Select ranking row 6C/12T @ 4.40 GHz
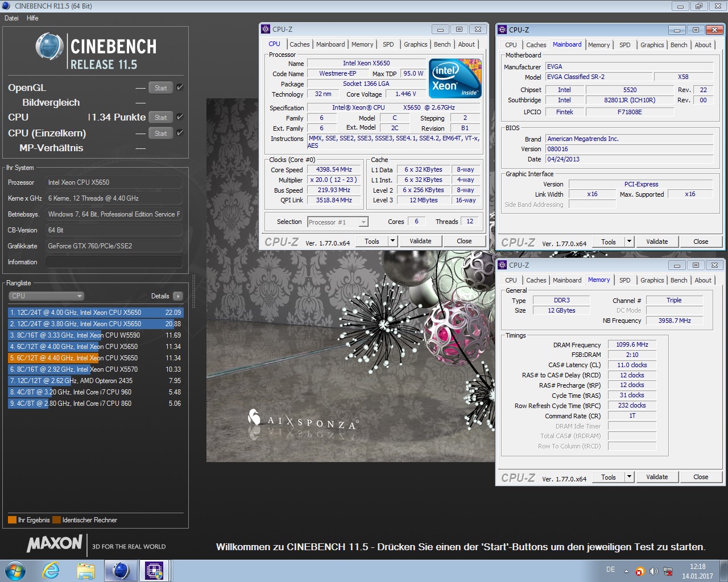Screen dimensions: 728x582 click(96, 358)
